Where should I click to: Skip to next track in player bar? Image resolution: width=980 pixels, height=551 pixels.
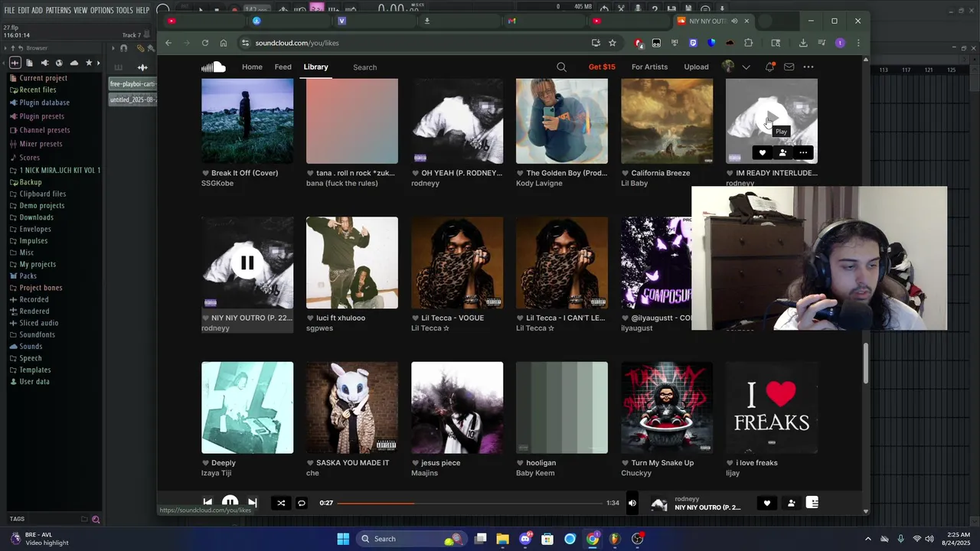(x=252, y=503)
